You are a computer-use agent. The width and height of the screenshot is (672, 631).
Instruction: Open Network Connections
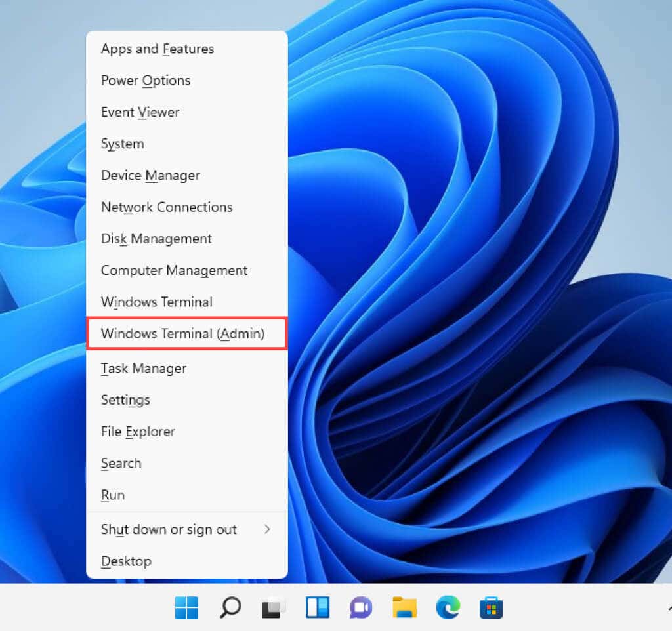167,207
